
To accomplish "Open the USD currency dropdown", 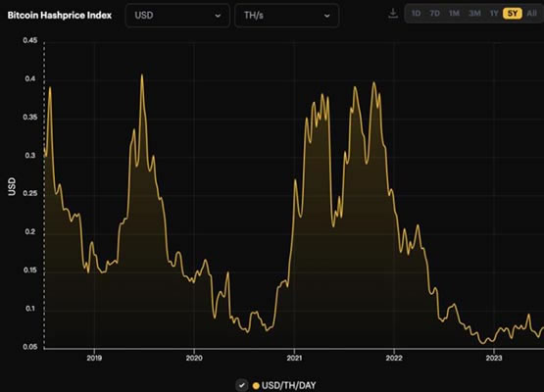I will pyautogui.click(x=177, y=16).
